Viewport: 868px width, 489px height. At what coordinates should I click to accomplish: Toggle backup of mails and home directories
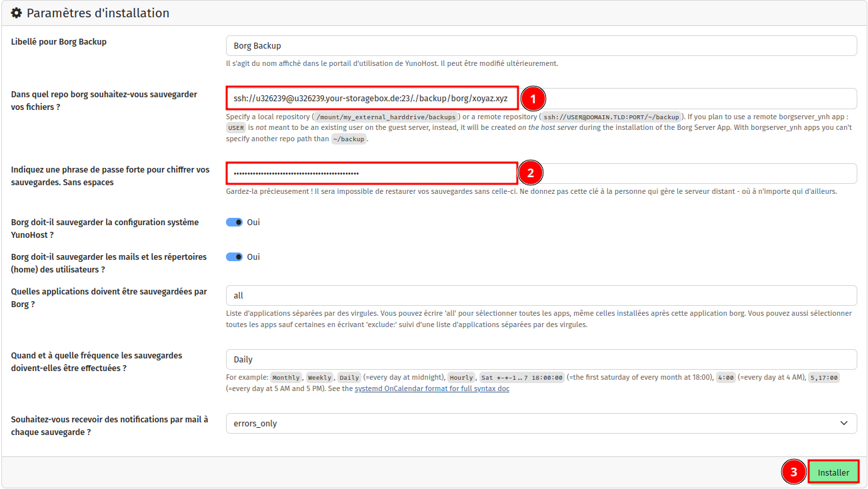point(234,257)
